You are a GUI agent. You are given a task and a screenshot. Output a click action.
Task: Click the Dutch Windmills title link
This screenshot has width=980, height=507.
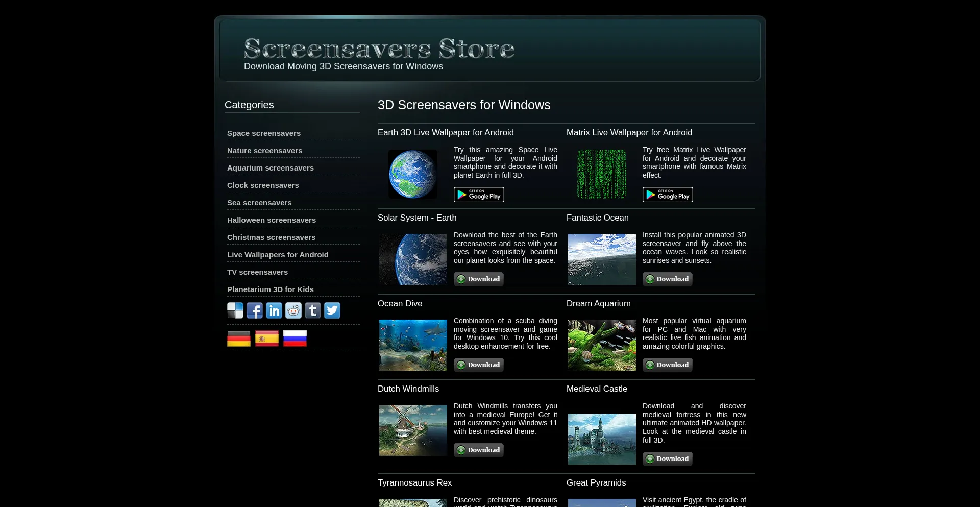(x=408, y=389)
